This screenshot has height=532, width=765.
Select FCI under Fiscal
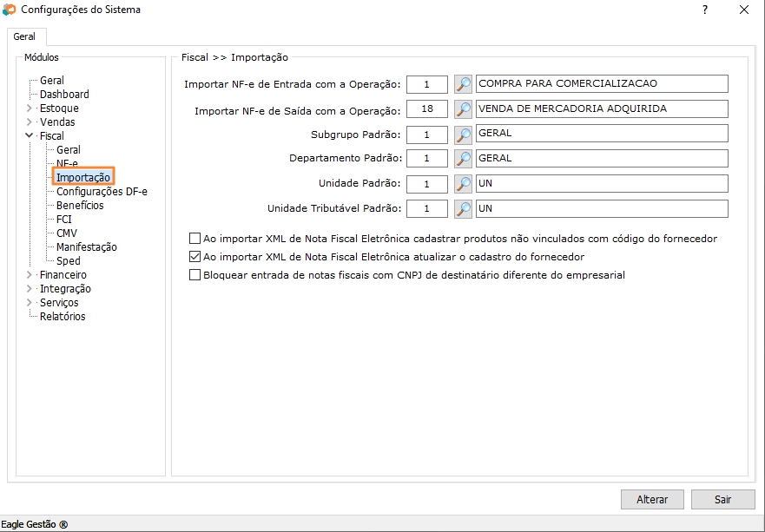pos(64,220)
